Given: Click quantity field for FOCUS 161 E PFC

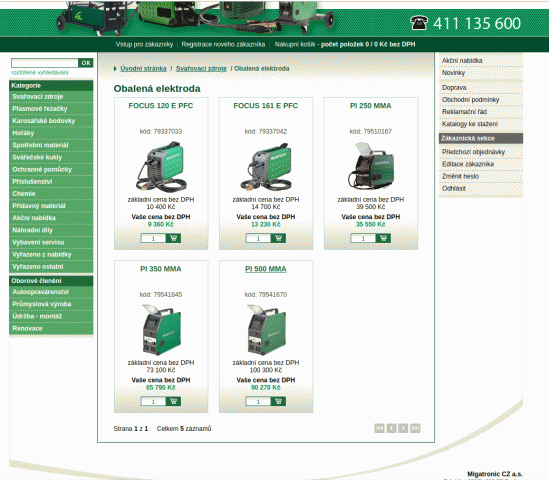Looking at the screenshot, I should tap(258, 238).
